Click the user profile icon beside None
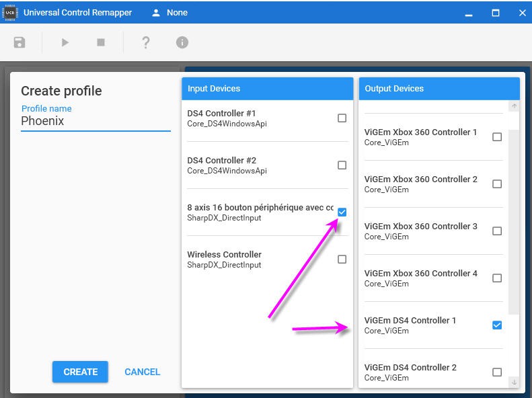This screenshot has height=398, width=532. click(x=156, y=13)
